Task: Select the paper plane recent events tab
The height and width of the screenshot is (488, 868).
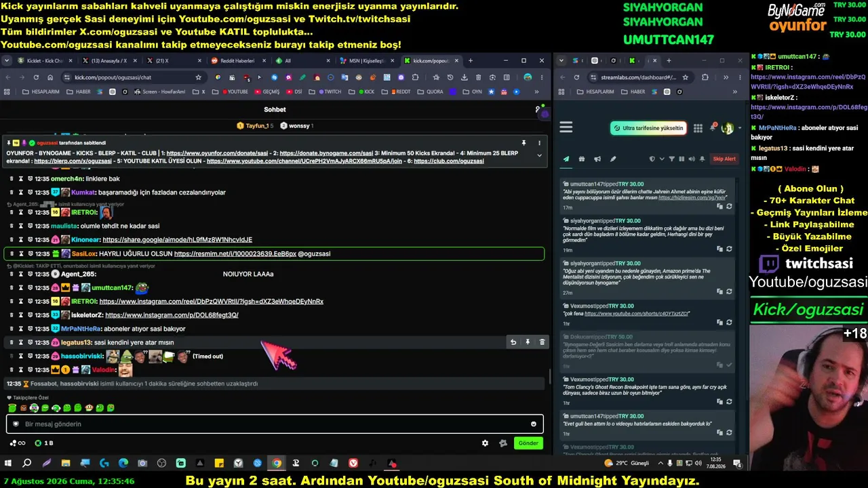Action: coord(566,159)
